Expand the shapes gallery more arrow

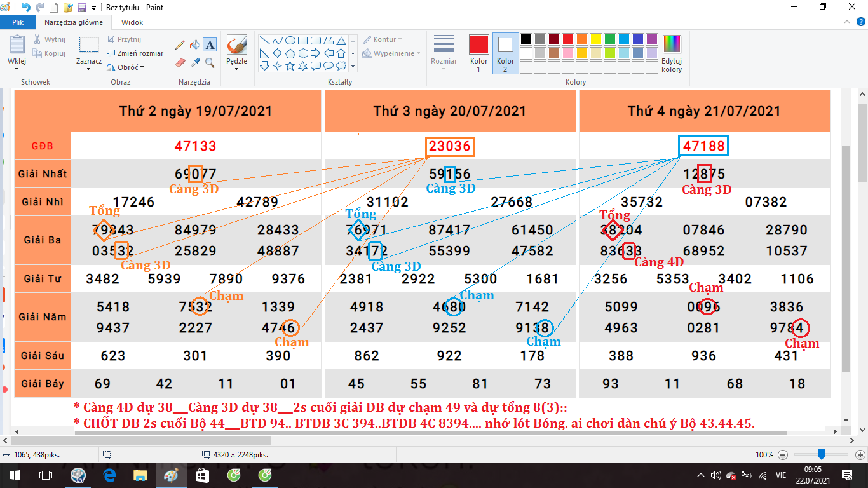pyautogui.click(x=353, y=65)
